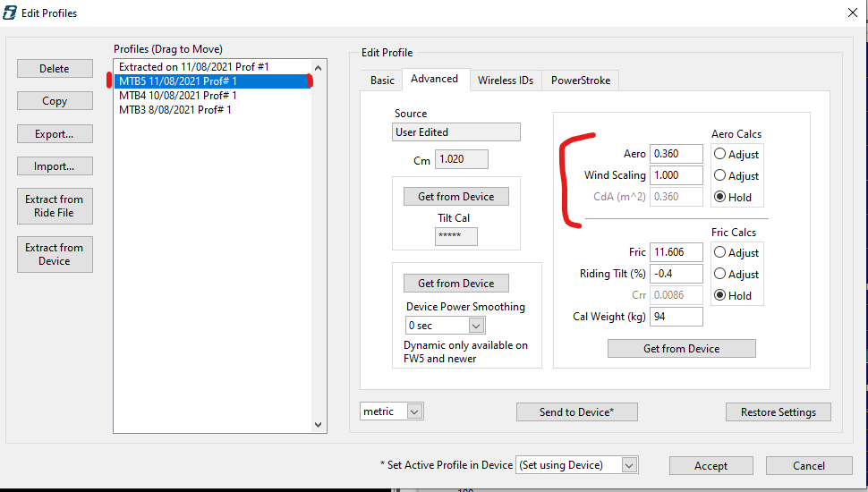Click the Fric value field
This screenshot has height=492, width=868.
click(676, 252)
